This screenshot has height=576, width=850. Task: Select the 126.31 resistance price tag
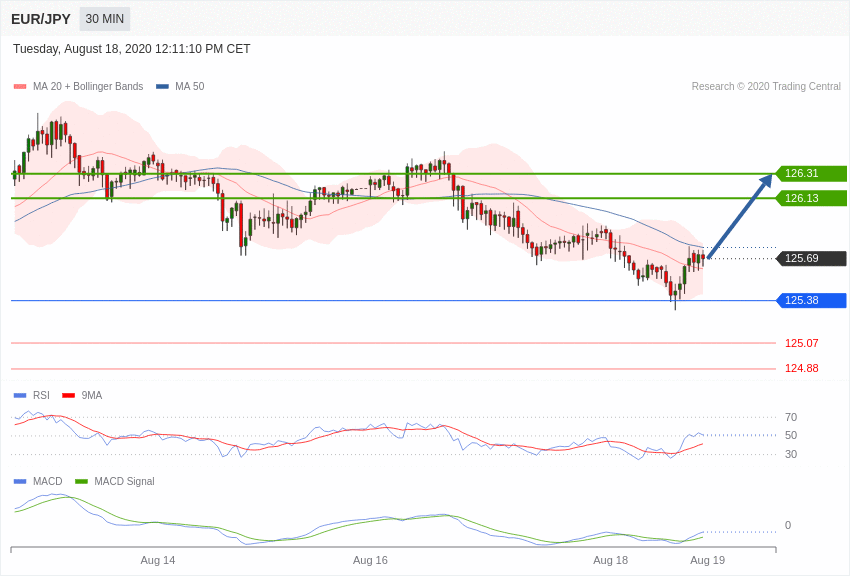(x=812, y=173)
